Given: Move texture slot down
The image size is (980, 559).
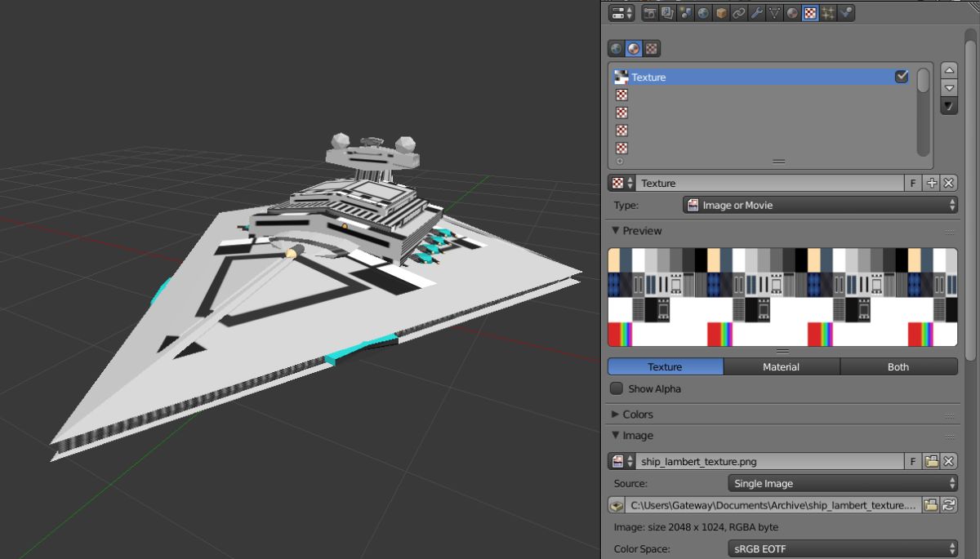Looking at the screenshot, I should 949,87.
